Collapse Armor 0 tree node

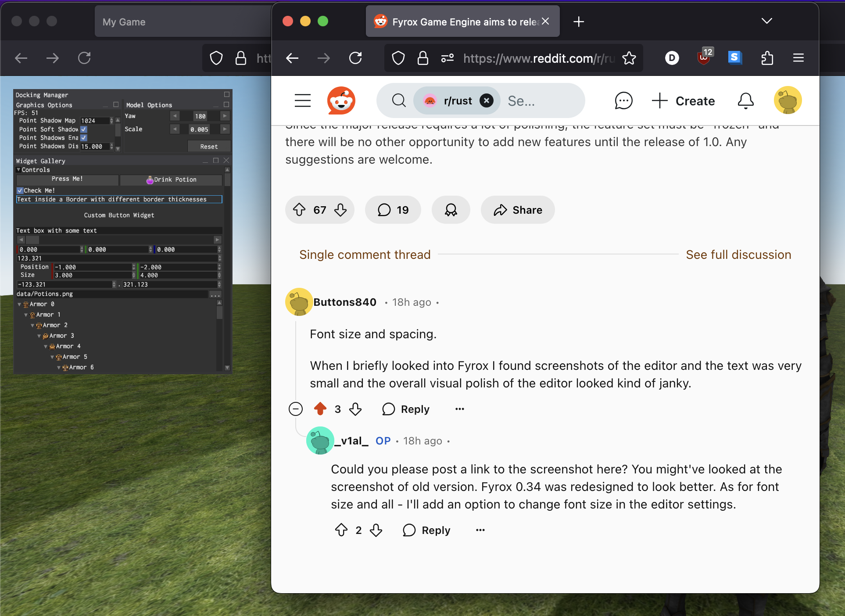click(x=19, y=304)
